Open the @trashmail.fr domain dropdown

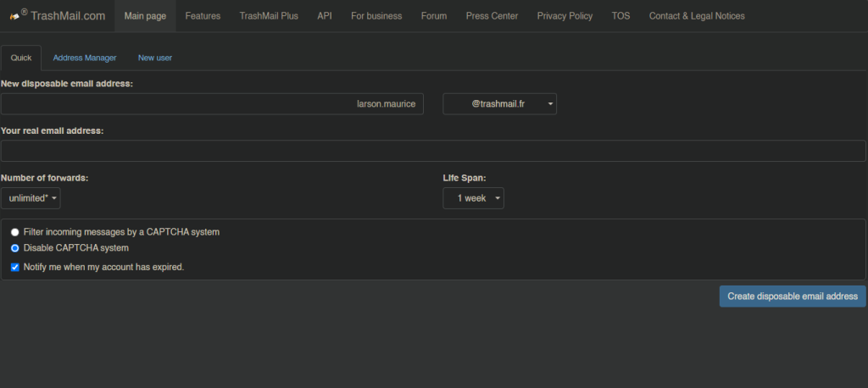pos(499,104)
